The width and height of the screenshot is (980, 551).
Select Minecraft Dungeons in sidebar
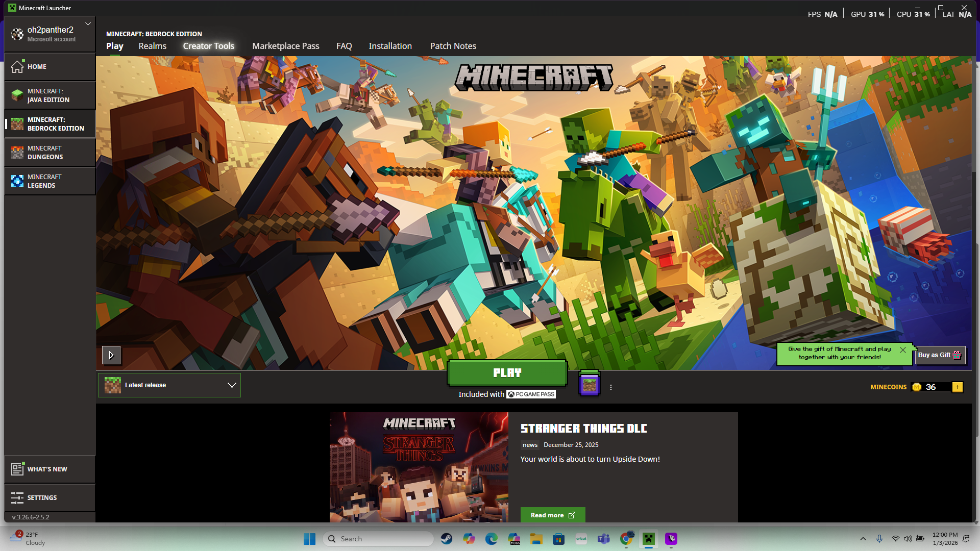tap(49, 153)
